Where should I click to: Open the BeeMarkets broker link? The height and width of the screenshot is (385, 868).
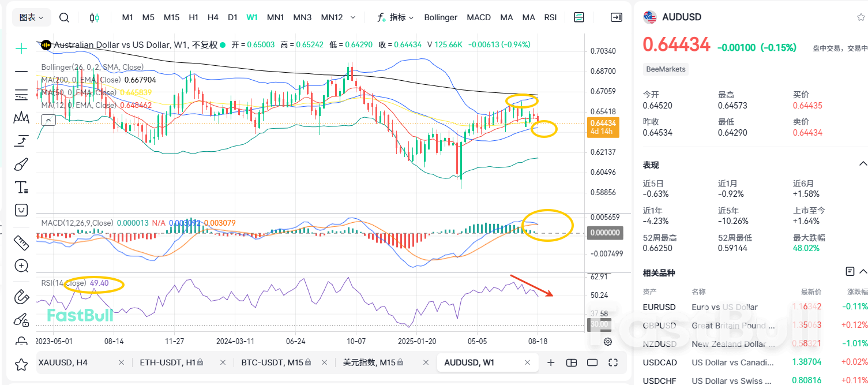[666, 69]
